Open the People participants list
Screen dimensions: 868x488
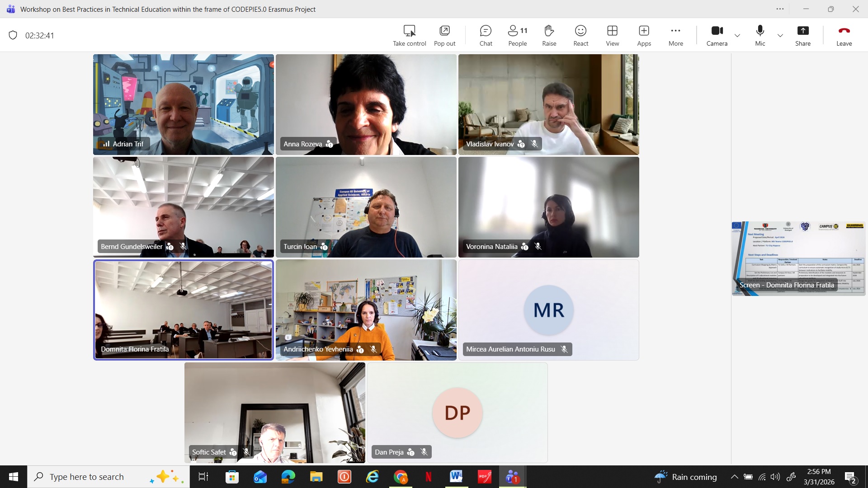517,35
